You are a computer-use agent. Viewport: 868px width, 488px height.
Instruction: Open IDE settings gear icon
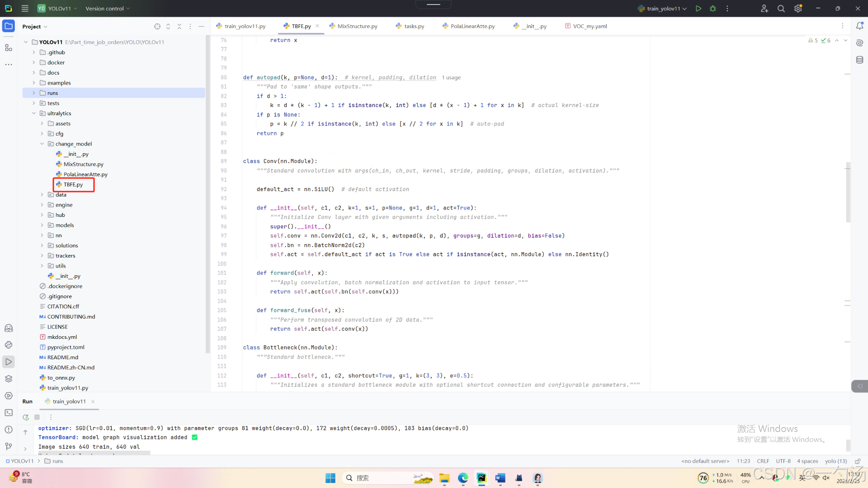(798, 9)
